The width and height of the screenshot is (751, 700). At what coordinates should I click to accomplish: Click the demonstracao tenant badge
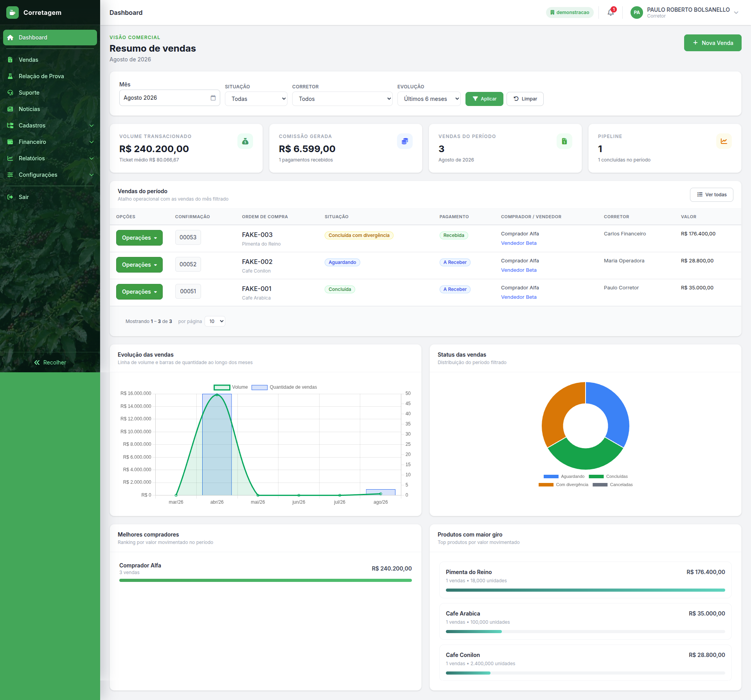[570, 13]
